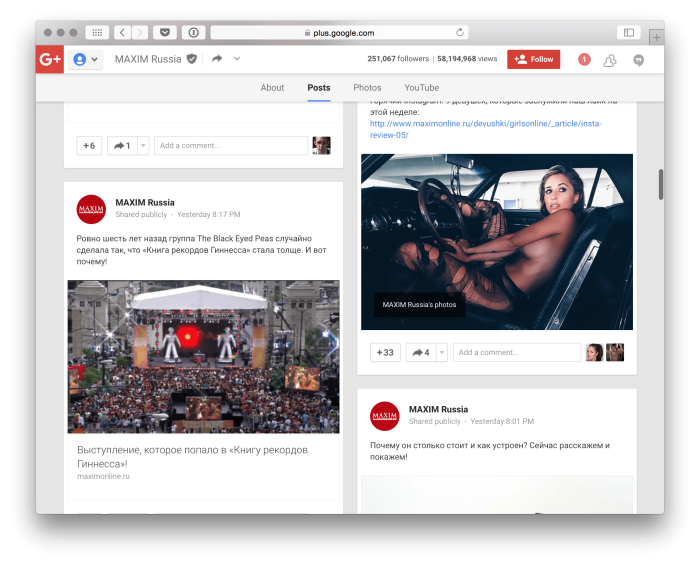The width and height of the screenshot is (700, 565).
Task: Click the page vertical scrollbar thumb
Action: (661, 184)
